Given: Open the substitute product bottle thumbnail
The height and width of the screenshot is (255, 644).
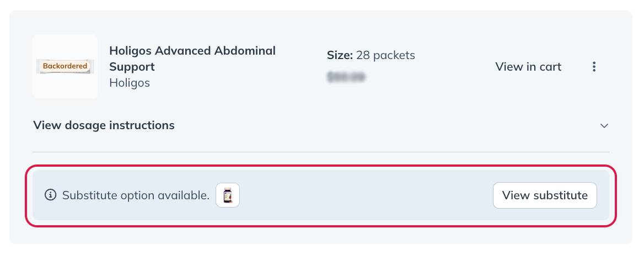Looking at the screenshot, I should [x=228, y=195].
